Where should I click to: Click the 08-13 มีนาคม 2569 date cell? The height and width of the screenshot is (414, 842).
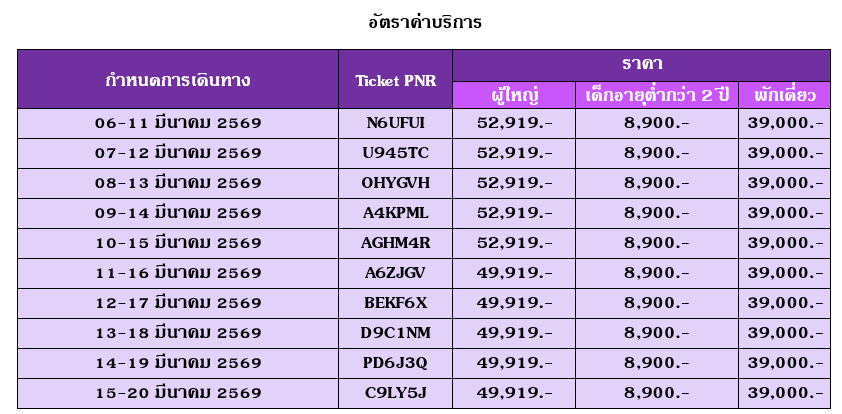tap(178, 183)
